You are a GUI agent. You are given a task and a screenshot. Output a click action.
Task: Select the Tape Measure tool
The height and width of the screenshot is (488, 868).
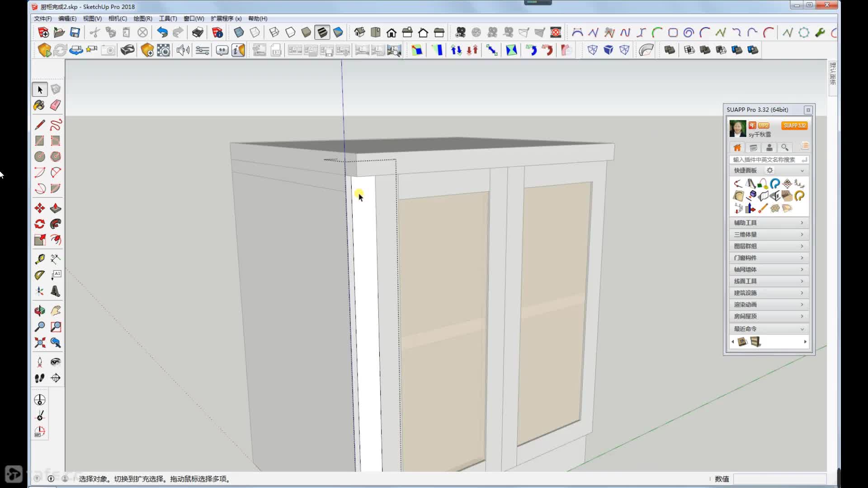[40, 259]
